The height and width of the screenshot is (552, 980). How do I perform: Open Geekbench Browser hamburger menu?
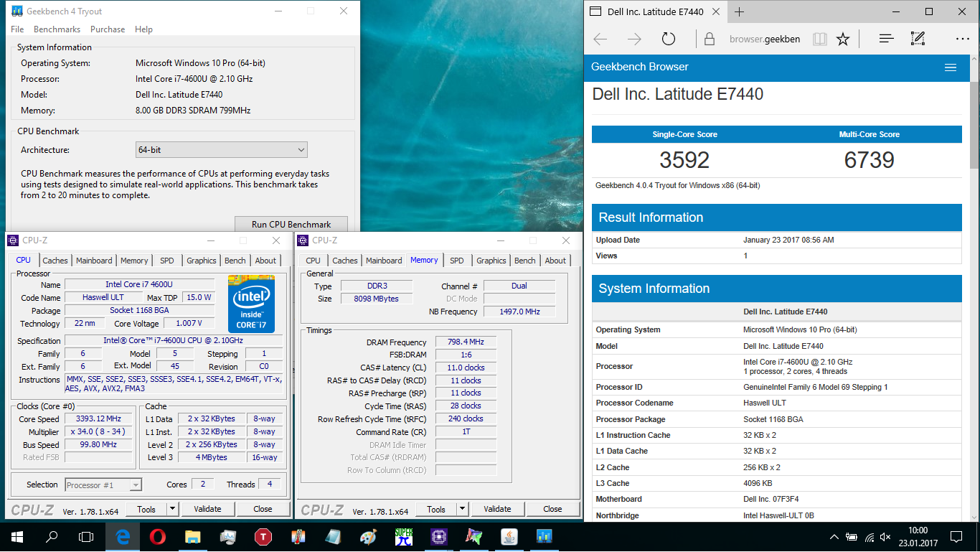pos(951,67)
